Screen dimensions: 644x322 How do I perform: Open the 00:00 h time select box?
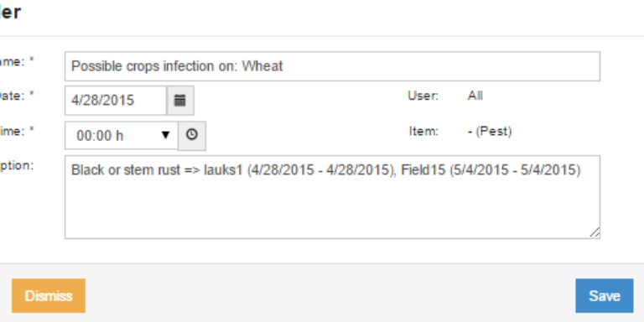coord(121,136)
